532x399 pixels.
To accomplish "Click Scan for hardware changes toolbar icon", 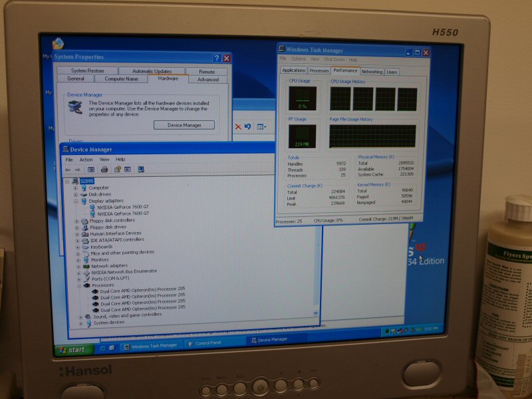I will point(141,169).
